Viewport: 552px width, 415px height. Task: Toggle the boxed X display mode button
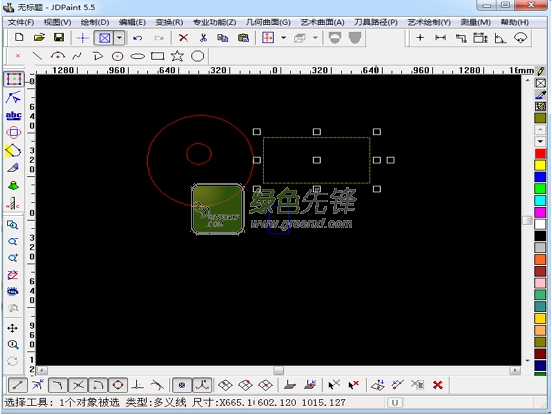click(105, 38)
